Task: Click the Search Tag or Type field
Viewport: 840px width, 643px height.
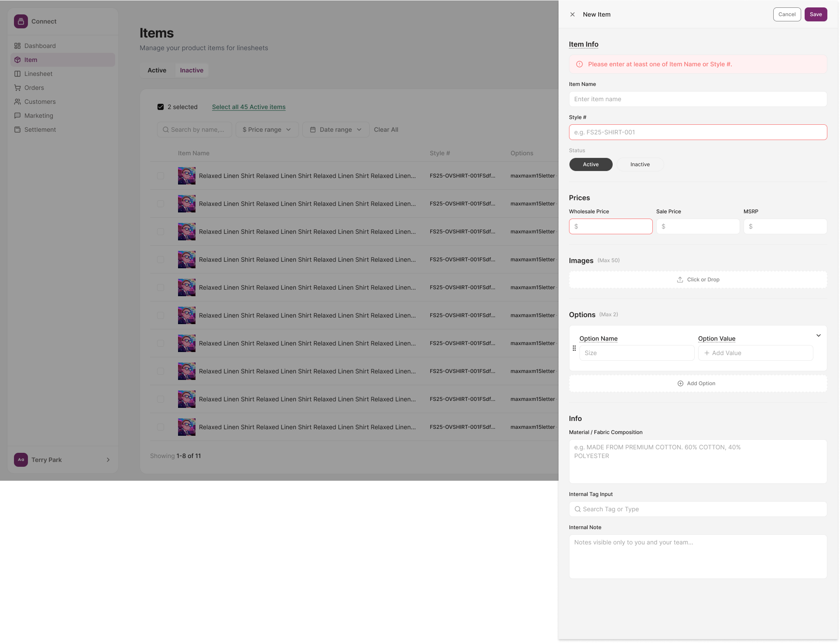Action: (698, 509)
